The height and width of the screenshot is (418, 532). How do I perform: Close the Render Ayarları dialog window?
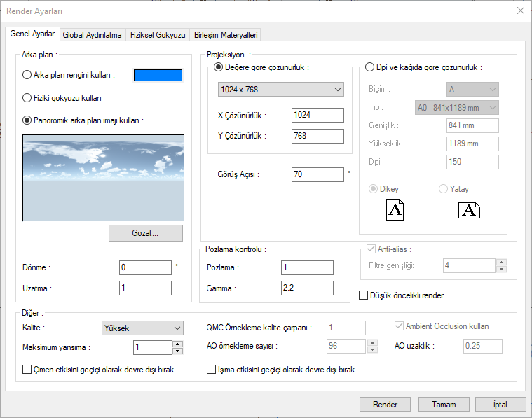click(520, 11)
